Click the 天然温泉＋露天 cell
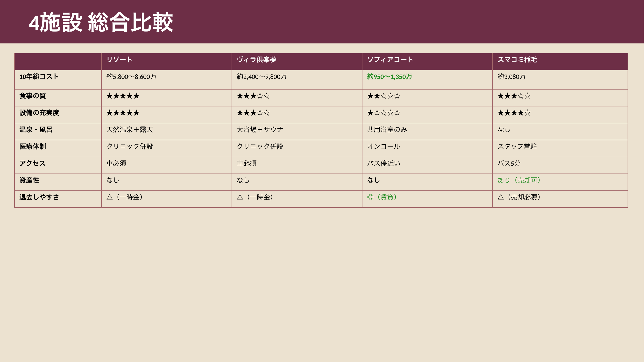The width and height of the screenshot is (644, 362). click(x=129, y=129)
